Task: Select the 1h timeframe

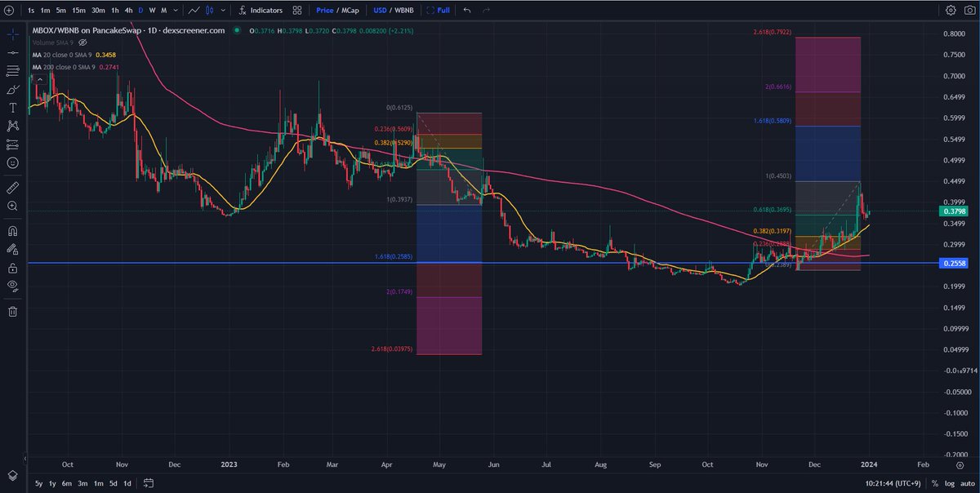Action: (x=114, y=11)
